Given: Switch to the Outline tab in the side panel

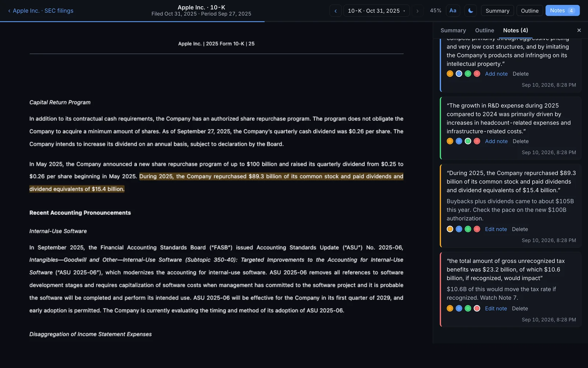Looking at the screenshot, I should coord(484,31).
